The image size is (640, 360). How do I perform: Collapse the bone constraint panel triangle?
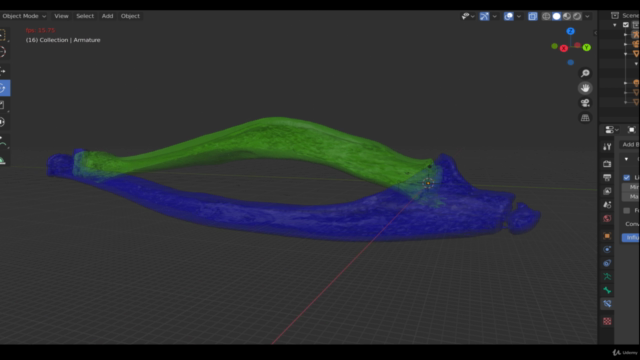click(626, 159)
